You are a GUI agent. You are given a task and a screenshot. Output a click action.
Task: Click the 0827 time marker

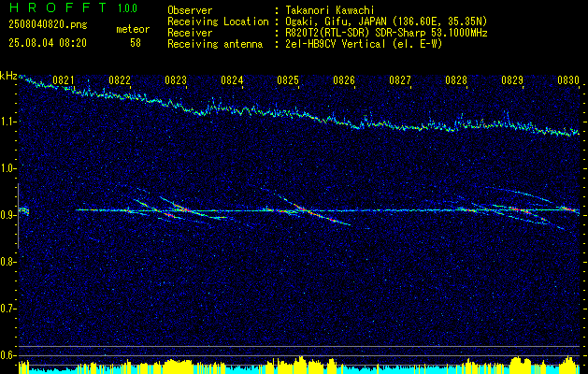click(x=400, y=79)
